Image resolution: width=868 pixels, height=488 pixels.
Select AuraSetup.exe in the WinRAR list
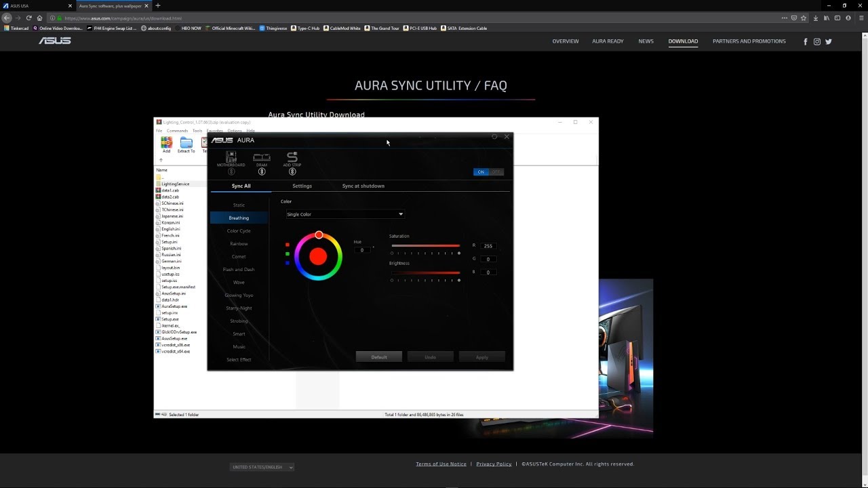click(172, 306)
